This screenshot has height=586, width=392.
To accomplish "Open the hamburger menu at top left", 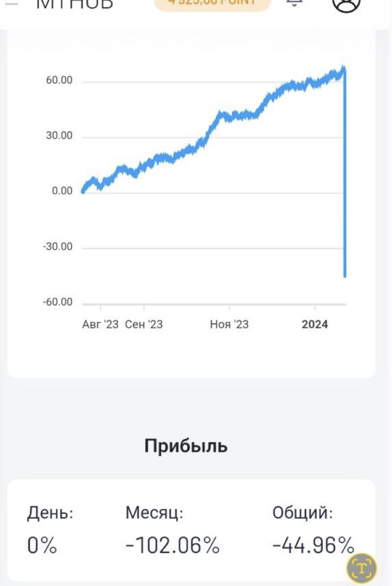I will point(11,3).
